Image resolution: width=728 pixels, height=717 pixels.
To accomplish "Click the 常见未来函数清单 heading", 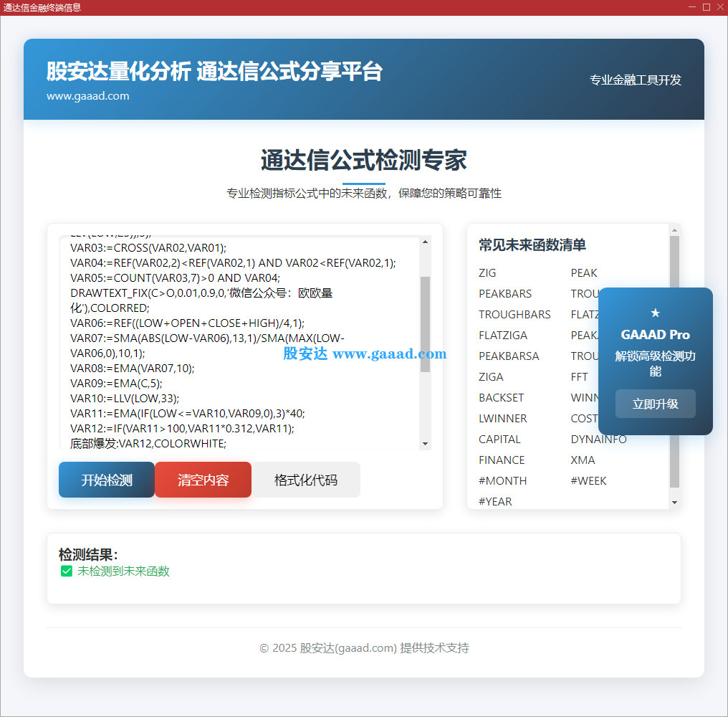I will click(x=532, y=245).
